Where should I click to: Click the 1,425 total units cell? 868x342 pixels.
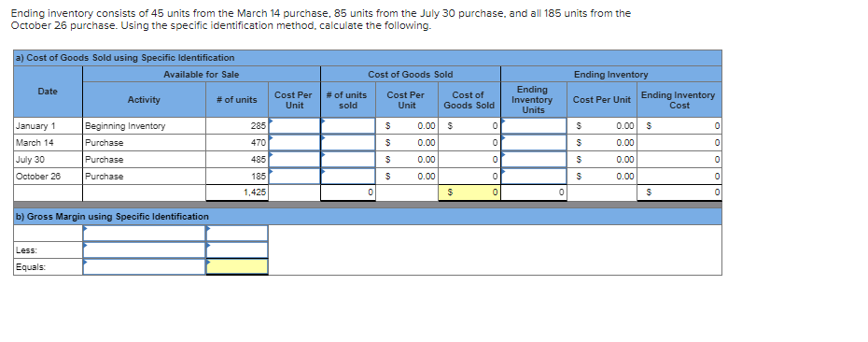click(237, 192)
